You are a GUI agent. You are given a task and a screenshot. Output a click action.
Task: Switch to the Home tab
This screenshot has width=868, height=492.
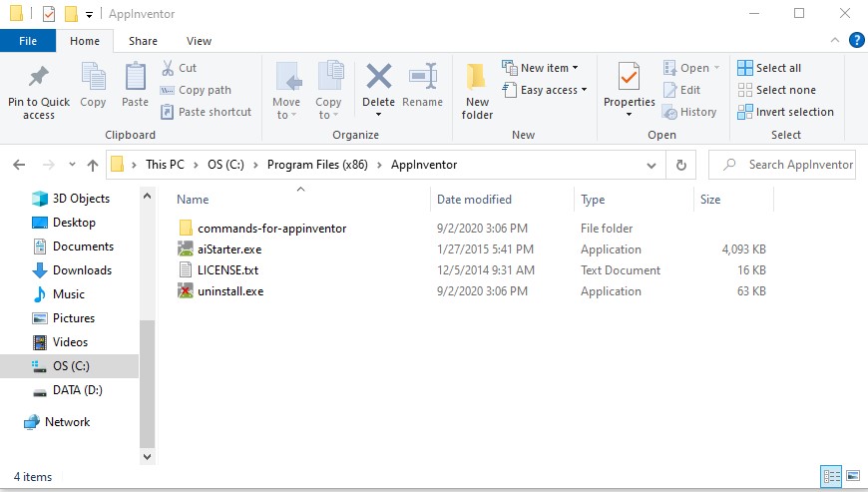coord(85,41)
